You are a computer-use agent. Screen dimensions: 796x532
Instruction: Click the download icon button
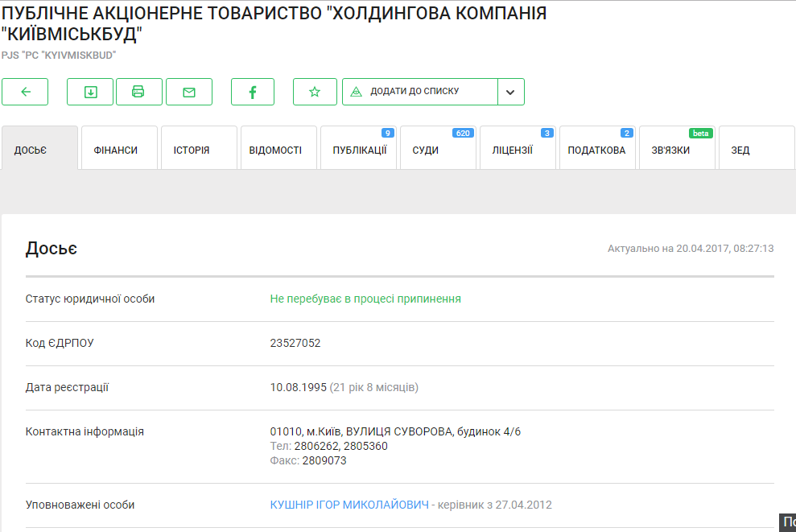coord(90,92)
